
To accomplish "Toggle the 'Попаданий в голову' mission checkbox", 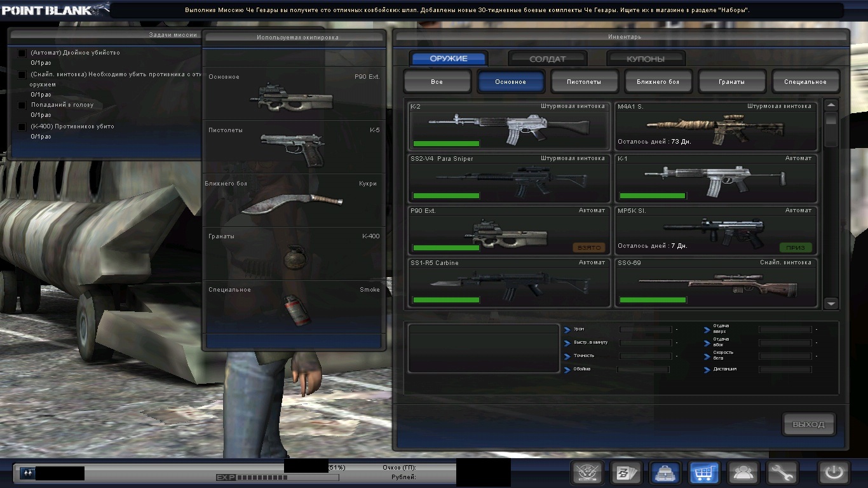I will [x=22, y=105].
